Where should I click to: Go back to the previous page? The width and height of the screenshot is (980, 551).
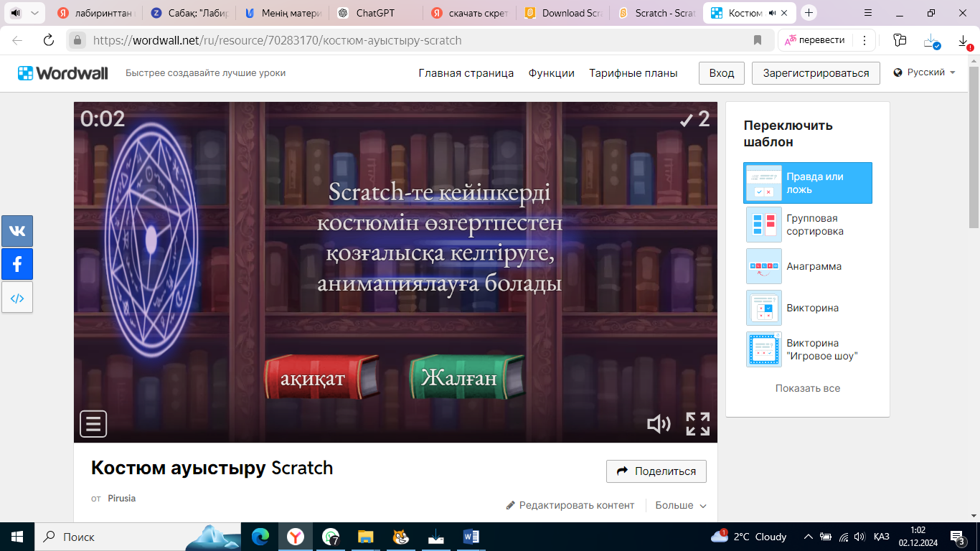(x=17, y=40)
